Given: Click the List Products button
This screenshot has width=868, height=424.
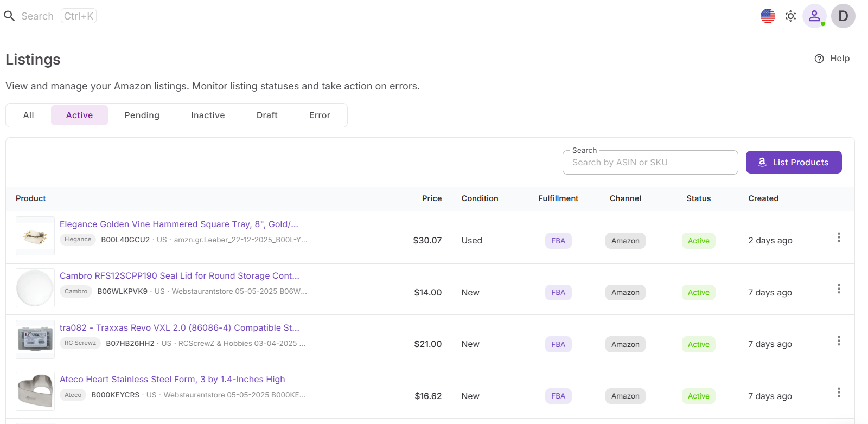Looking at the screenshot, I should 794,162.
